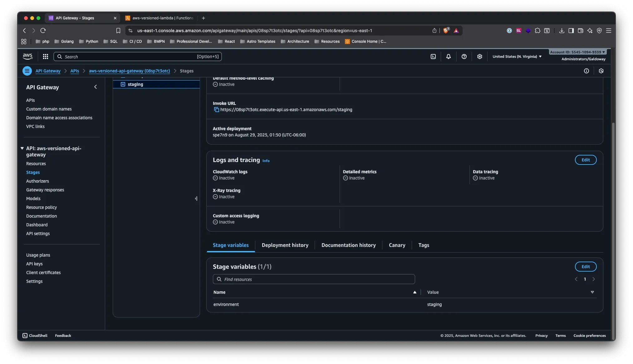Open the AWS services grid menu

pos(46,57)
